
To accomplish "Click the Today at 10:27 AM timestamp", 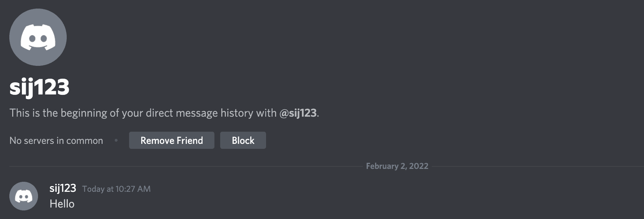I will [x=117, y=189].
